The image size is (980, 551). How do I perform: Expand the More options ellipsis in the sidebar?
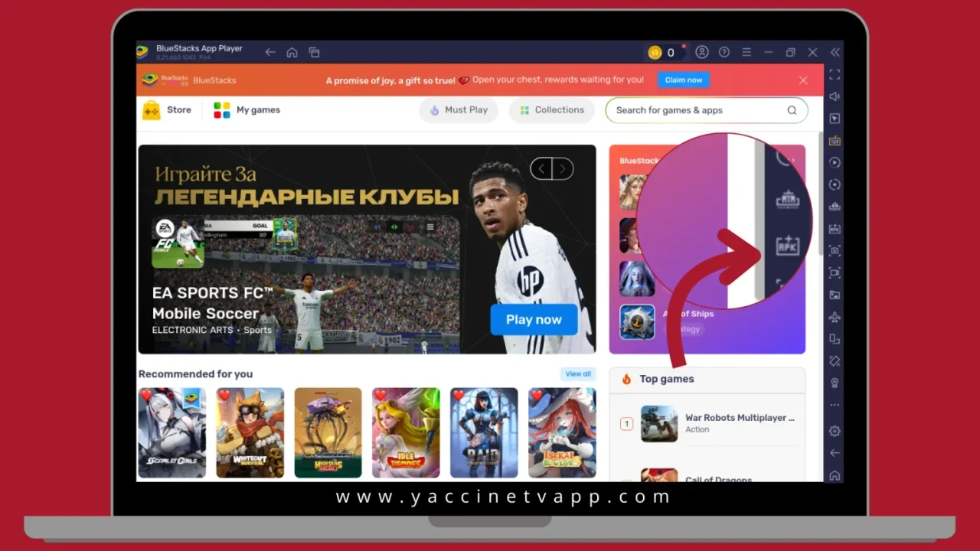tap(835, 404)
